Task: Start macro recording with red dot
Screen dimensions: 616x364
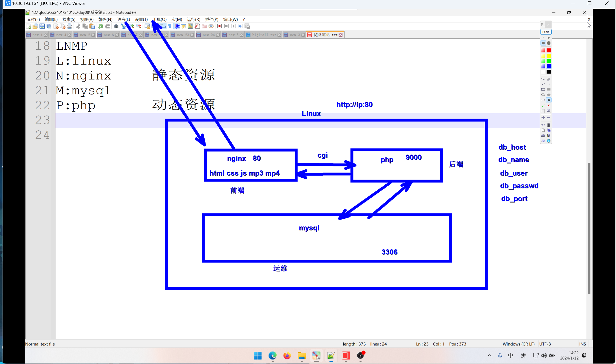Action: click(220, 26)
